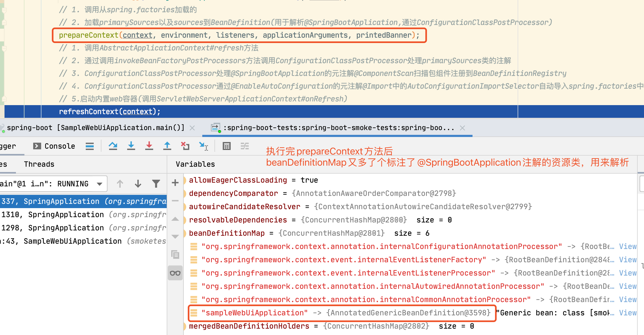Switch to the Threads tab

pyautogui.click(x=39, y=164)
